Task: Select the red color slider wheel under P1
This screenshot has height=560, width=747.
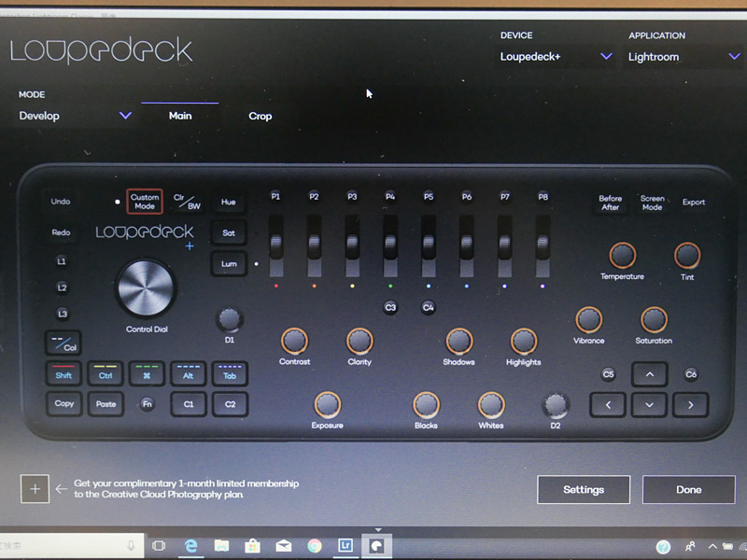Action: (x=276, y=245)
